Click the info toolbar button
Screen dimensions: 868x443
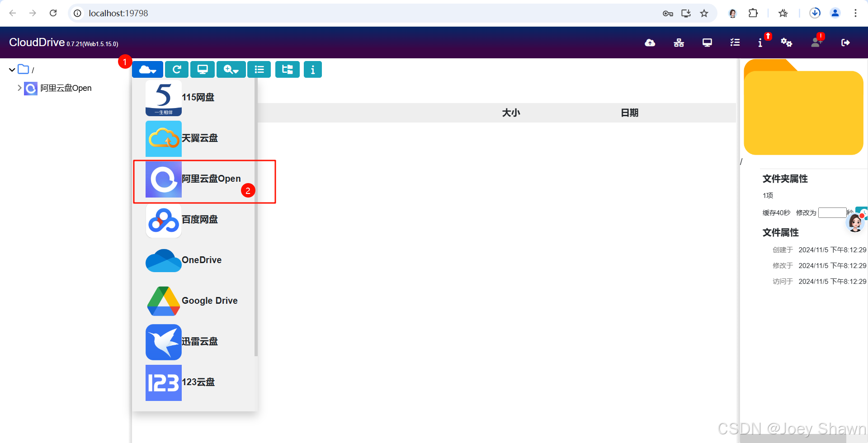[313, 70]
